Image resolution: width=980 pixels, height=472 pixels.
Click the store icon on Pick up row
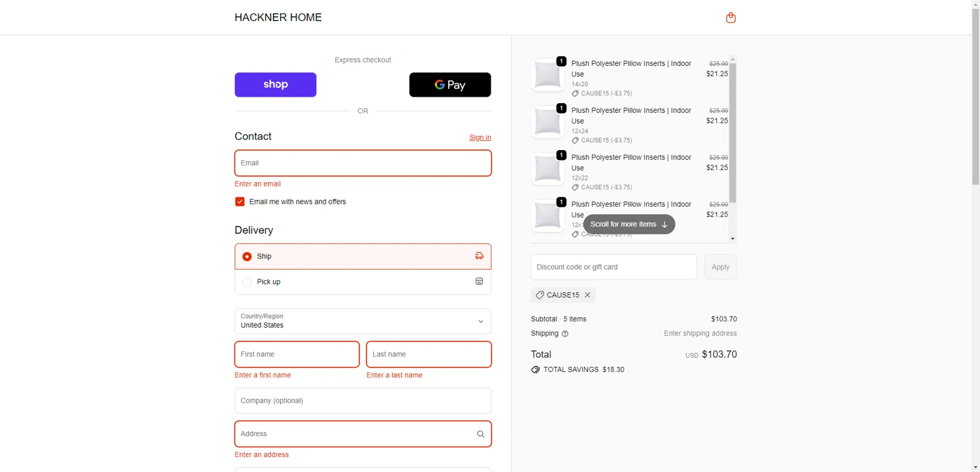click(x=479, y=282)
